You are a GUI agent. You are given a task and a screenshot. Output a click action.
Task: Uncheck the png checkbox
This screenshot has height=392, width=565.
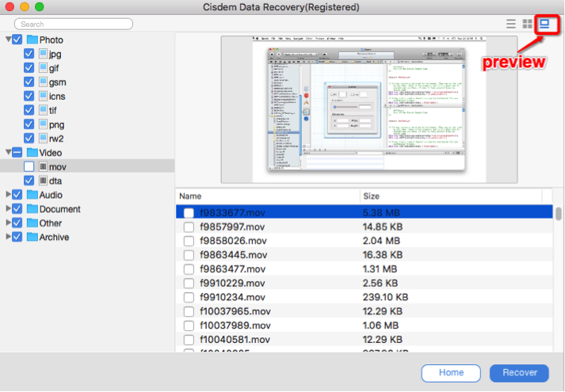click(x=29, y=124)
